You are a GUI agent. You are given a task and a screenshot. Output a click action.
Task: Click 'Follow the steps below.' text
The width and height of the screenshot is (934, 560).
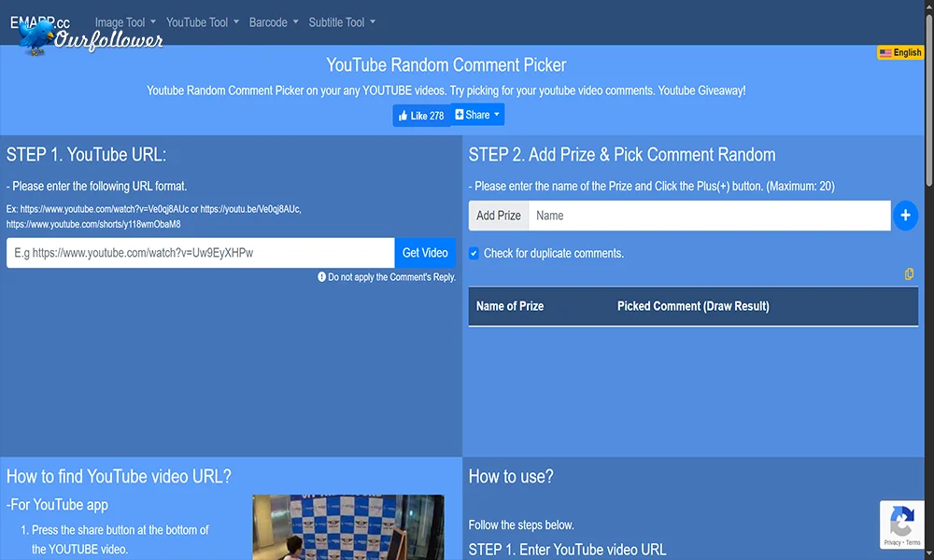[521, 525]
